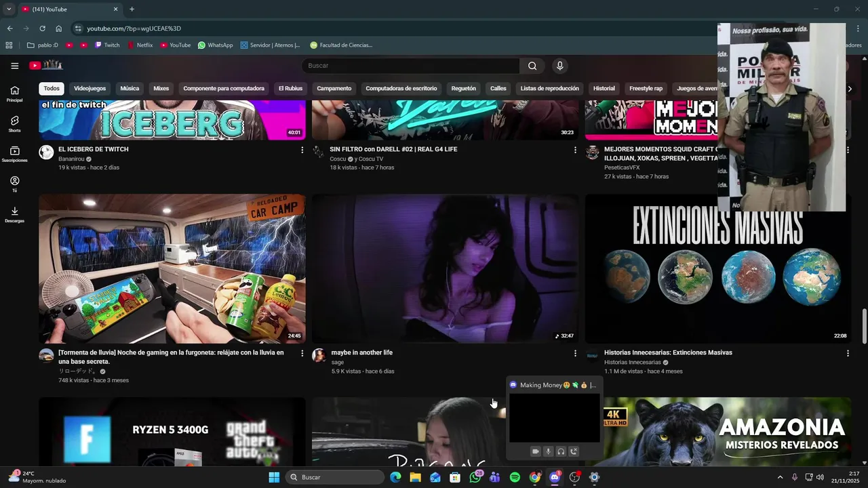
Task: Play the Extinciones Masivas thumbnail
Action: pyautogui.click(x=717, y=269)
